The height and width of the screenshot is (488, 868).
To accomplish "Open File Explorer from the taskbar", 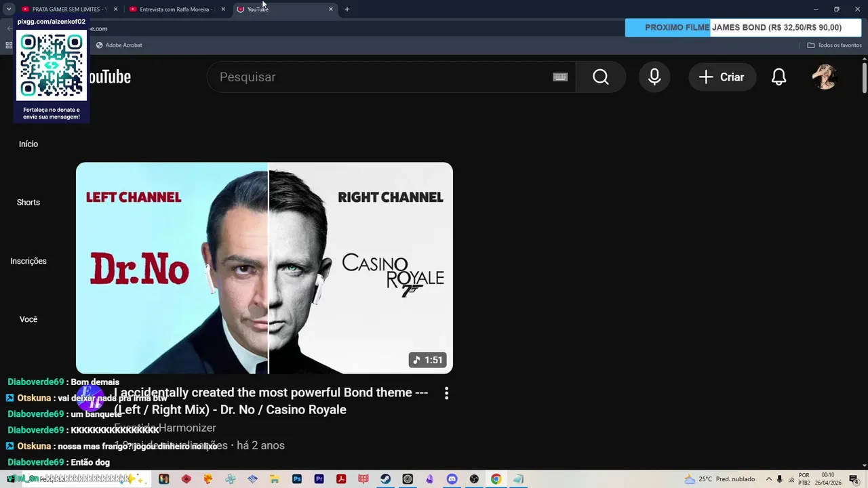I will pyautogui.click(x=275, y=479).
